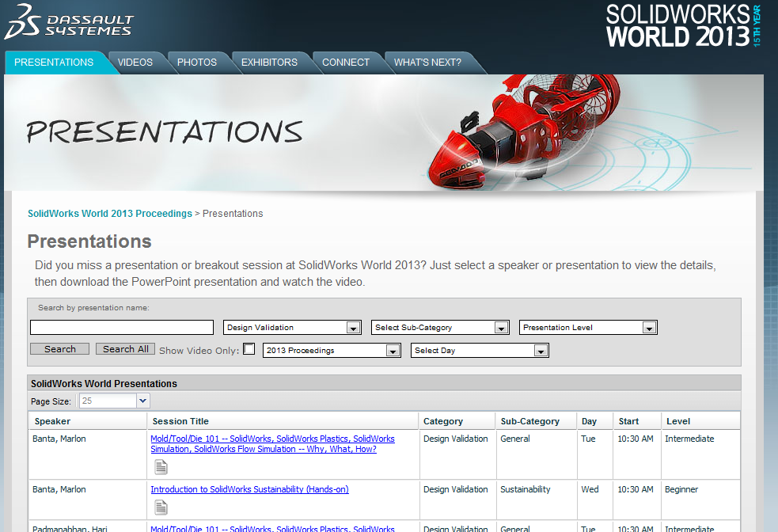Open Padmanabhan's Mold/Tool/Die 101 session link
The height and width of the screenshot is (532, 778).
[272, 529]
